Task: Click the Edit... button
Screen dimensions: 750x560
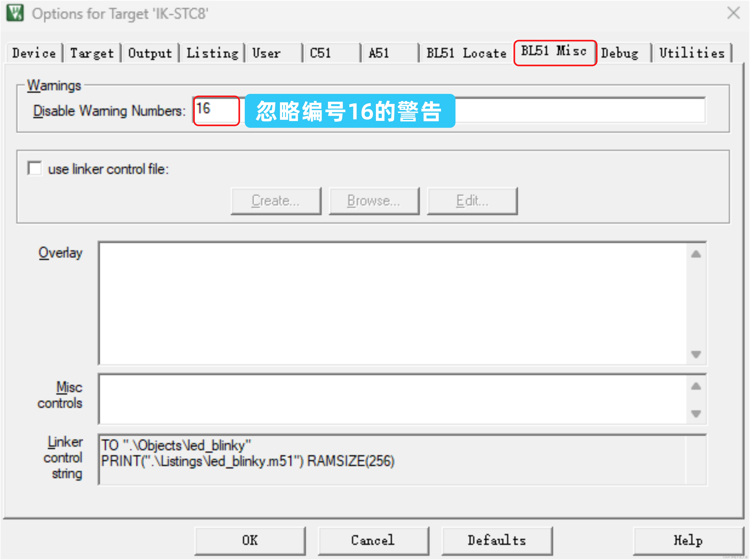Action: click(x=472, y=201)
